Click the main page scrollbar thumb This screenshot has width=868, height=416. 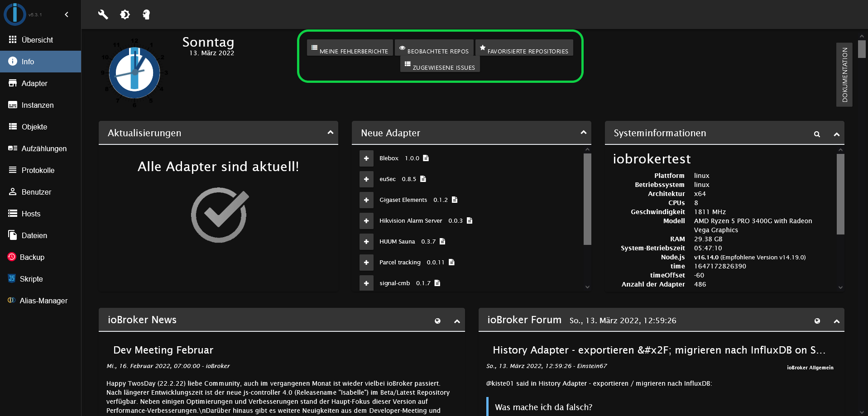click(862, 49)
